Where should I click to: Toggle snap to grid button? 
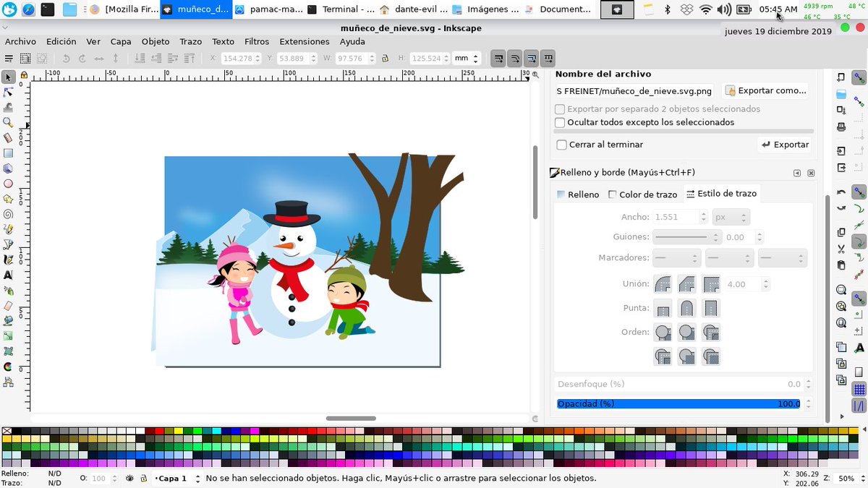point(859,390)
